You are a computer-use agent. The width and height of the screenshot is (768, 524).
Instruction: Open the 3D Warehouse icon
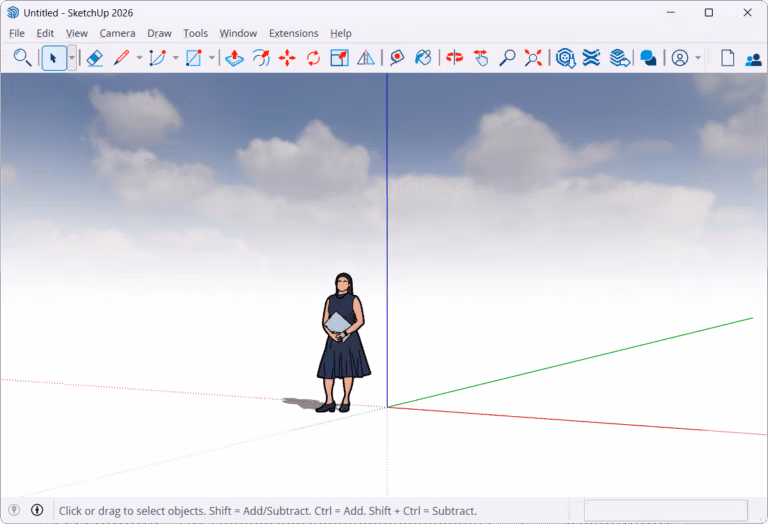566,58
